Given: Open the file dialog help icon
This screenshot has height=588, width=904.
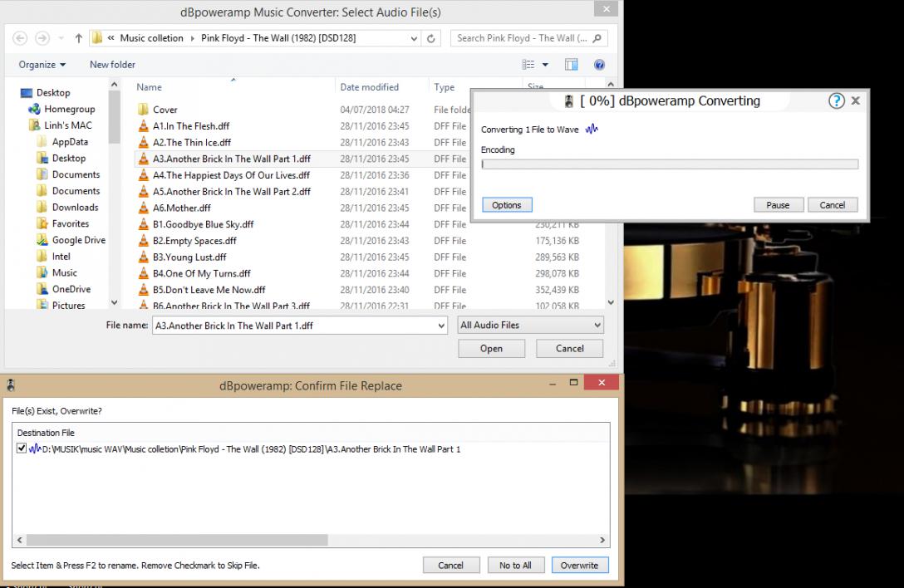Looking at the screenshot, I should point(599,65).
